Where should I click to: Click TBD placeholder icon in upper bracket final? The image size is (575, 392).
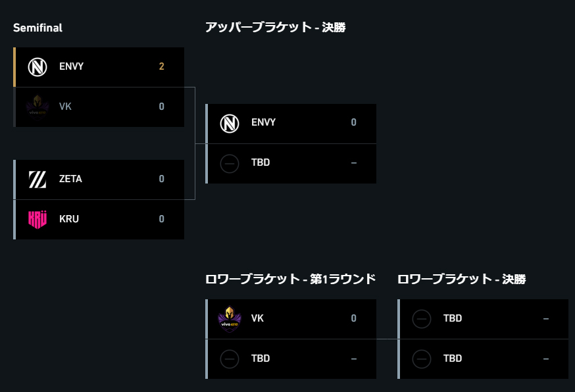pos(230,164)
